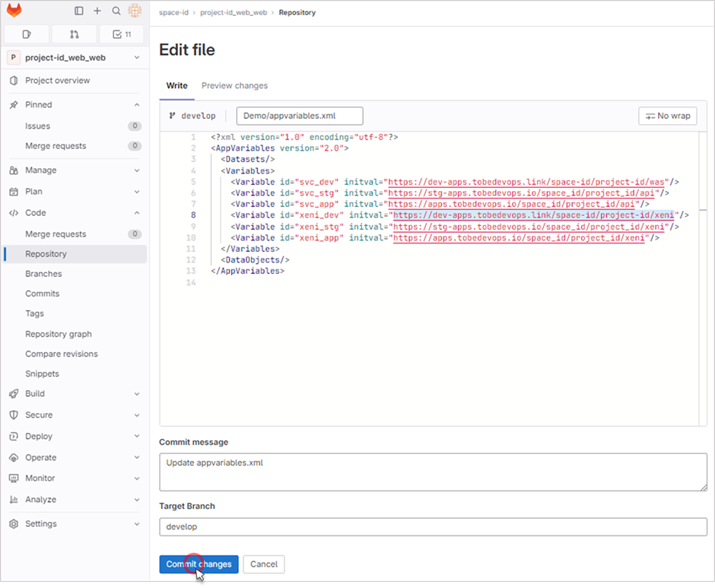The image size is (715, 588).
Task: Click the Project overview icon
Action: click(x=14, y=81)
